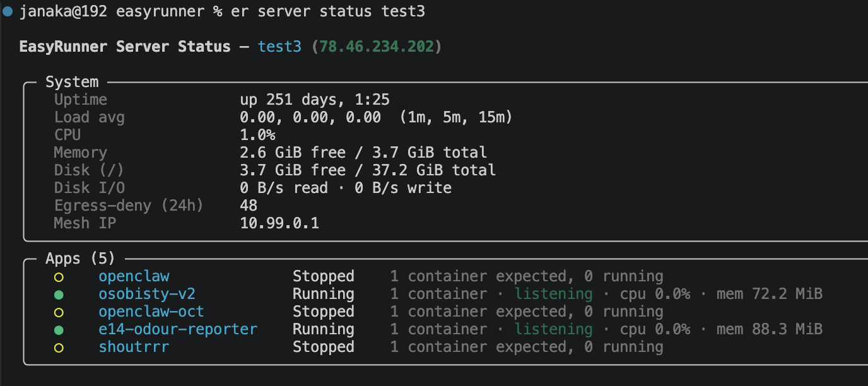Select 'mem 72.2 MiB' in osobisty-v2 row
This screenshot has height=386, width=868.
pos(770,294)
